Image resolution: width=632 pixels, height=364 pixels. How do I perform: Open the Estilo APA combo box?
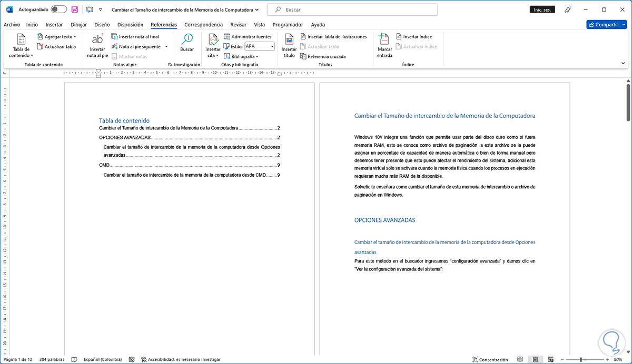tap(260, 46)
